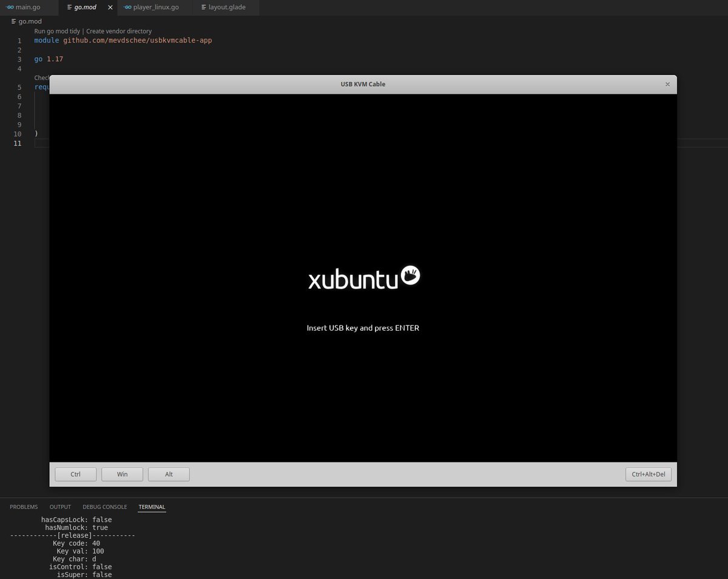
Task: Toggle the Win modifier button
Action: click(122, 474)
